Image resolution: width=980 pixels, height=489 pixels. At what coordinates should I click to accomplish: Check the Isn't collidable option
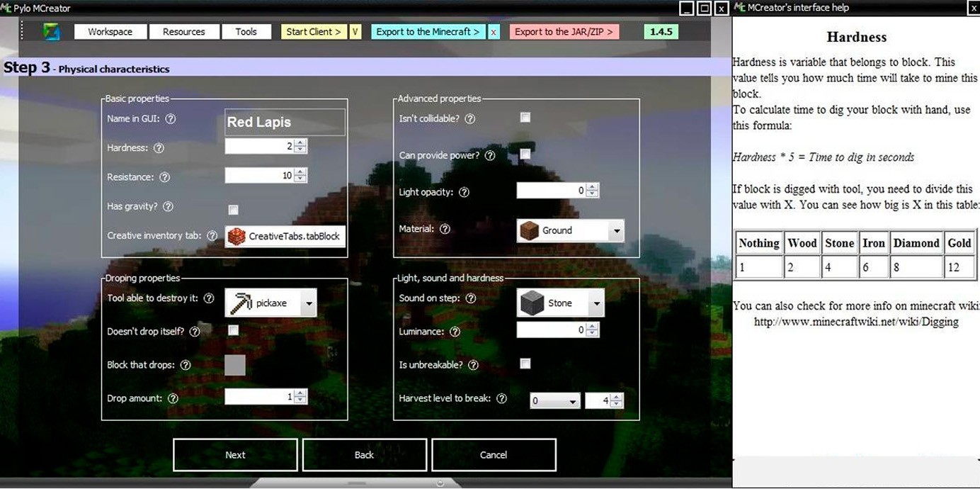pos(525,117)
